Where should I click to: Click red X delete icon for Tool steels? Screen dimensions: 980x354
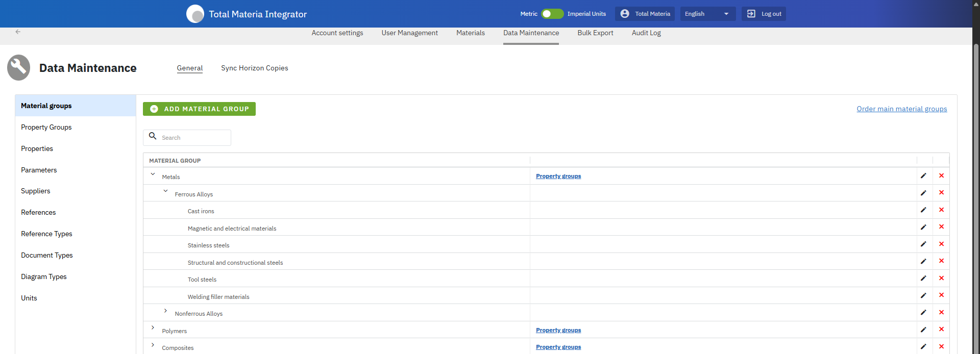click(941, 279)
